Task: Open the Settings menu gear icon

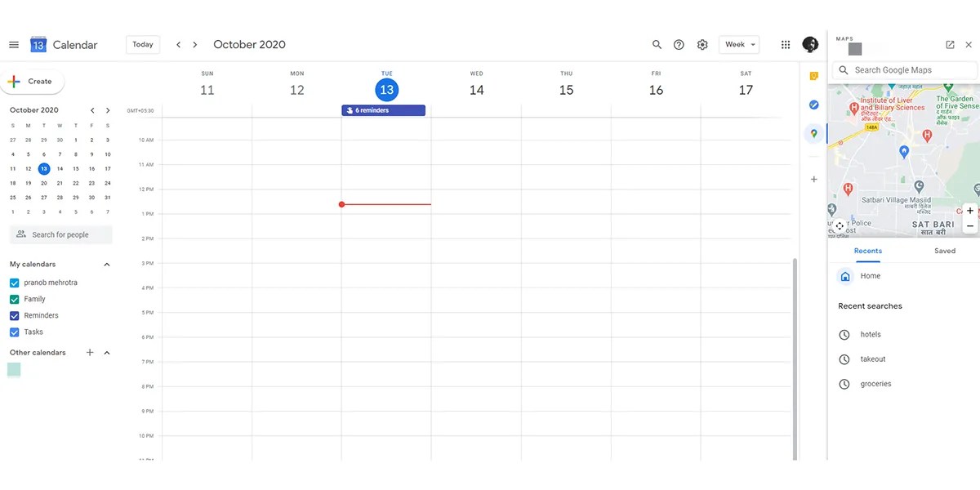Action: 702,44
